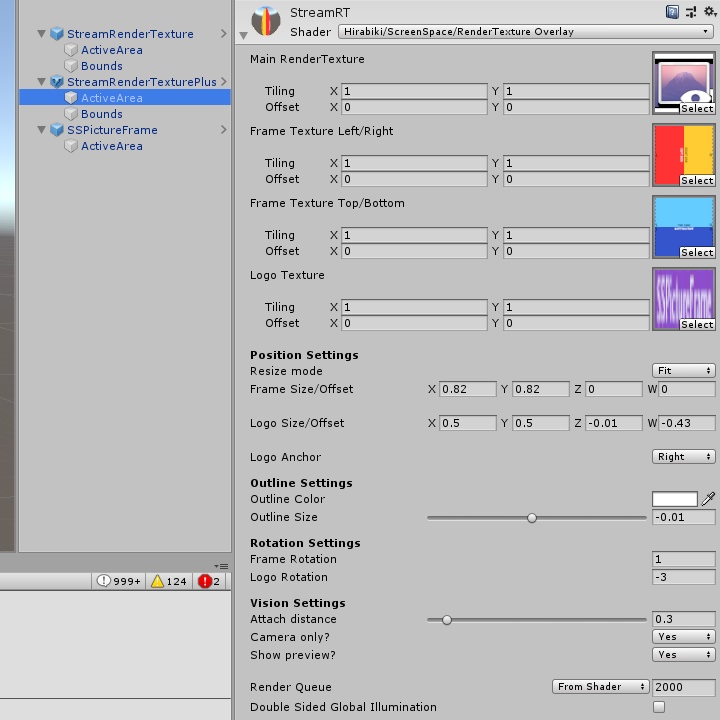Click Select on Frame Texture Left/Right slot

click(697, 181)
